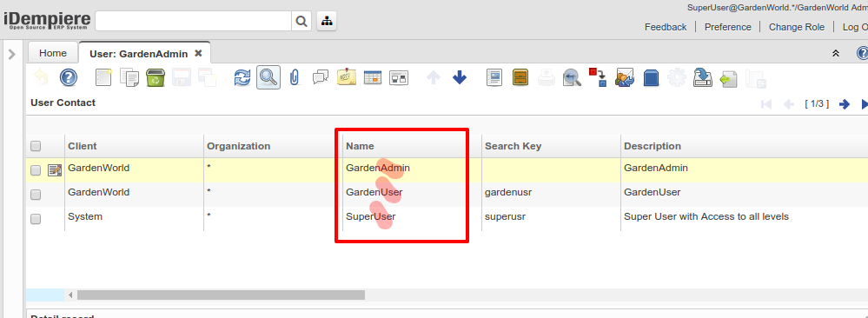Check the GardenAdmin row checkbox
Image resolution: width=868 pixels, height=318 pixels.
click(36, 170)
